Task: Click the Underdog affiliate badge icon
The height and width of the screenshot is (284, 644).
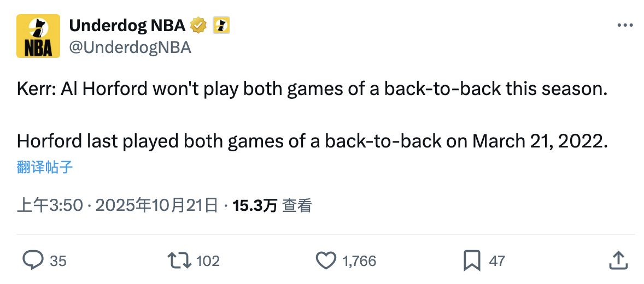Action: [x=221, y=25]
